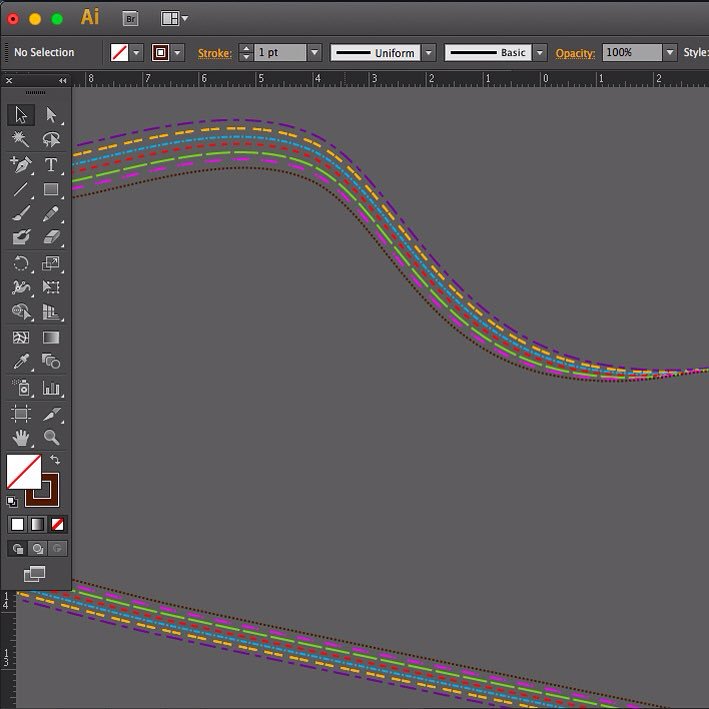Select the Selection tool (black arrow)
The image size is (709, 709).
(21, 115)
